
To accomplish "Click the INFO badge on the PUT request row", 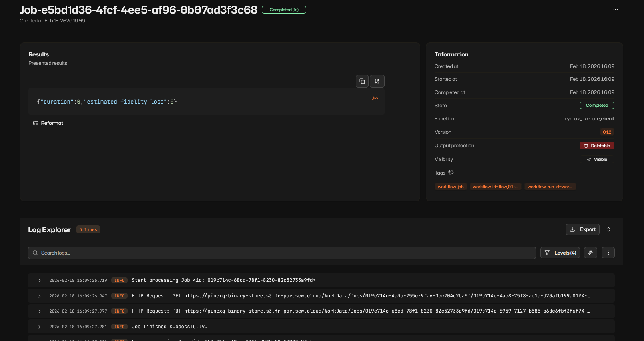I will pos(119,311).
